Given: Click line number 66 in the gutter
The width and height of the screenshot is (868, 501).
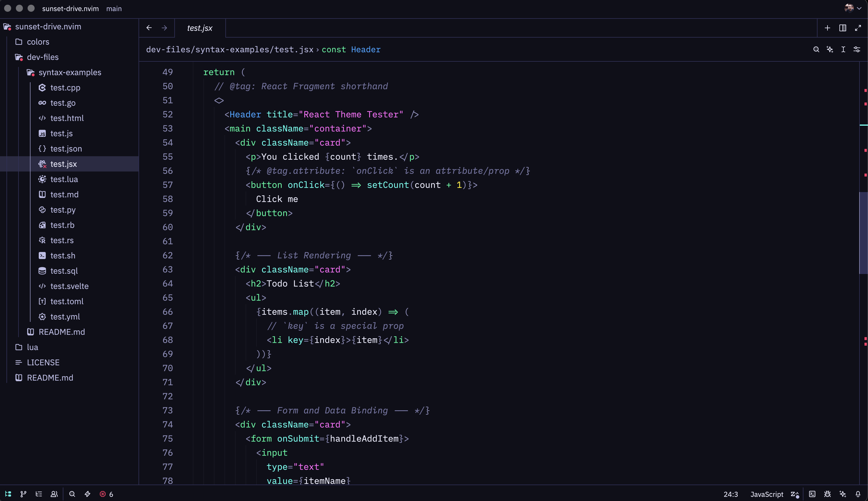Looking at the screenshot, I should point(168,312).
